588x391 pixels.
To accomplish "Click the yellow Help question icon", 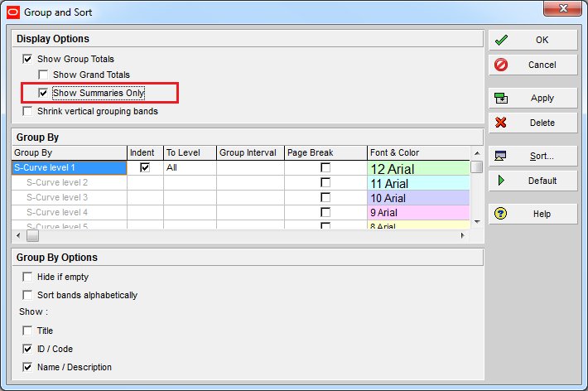I will click(x=500, y=214).
